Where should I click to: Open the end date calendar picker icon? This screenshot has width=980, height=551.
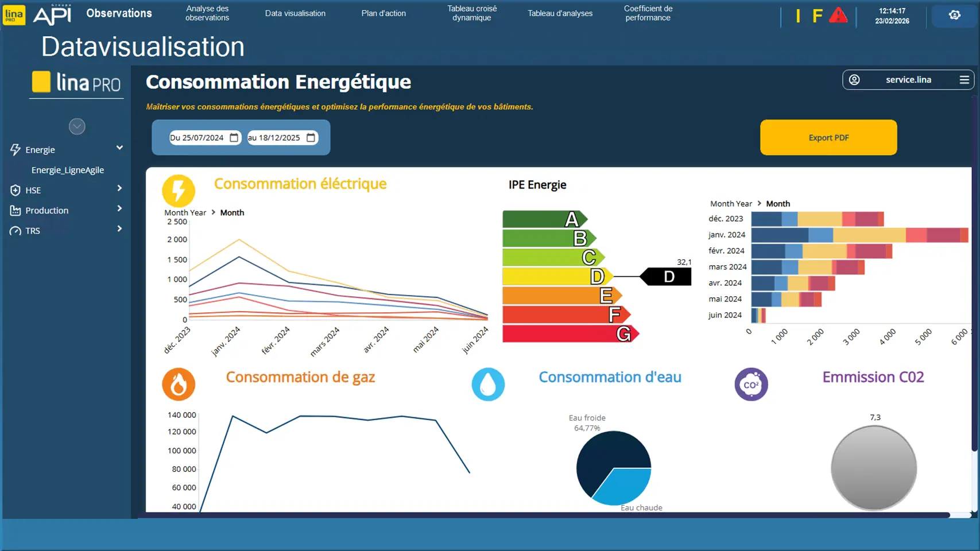311,138
